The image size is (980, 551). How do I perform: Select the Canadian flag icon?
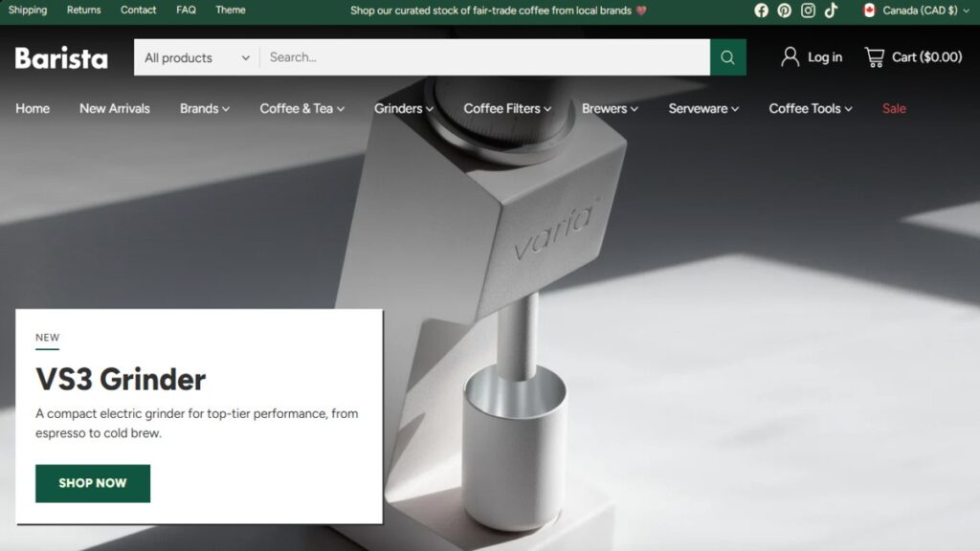(x=867, y=11)
